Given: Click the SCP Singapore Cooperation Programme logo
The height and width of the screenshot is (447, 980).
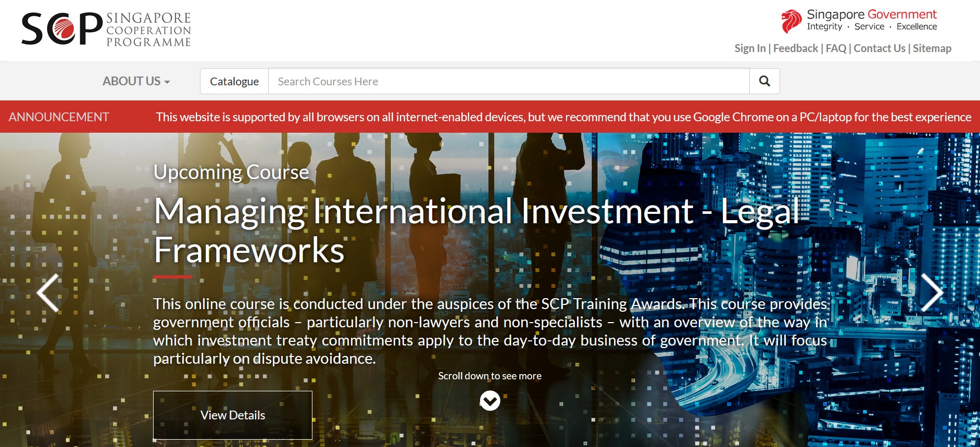Looking at the screenshot, I should pos(106,29).
